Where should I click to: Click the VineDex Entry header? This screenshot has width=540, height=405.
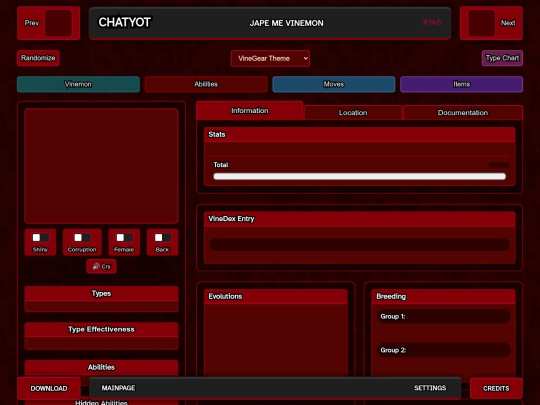point(360,219)
